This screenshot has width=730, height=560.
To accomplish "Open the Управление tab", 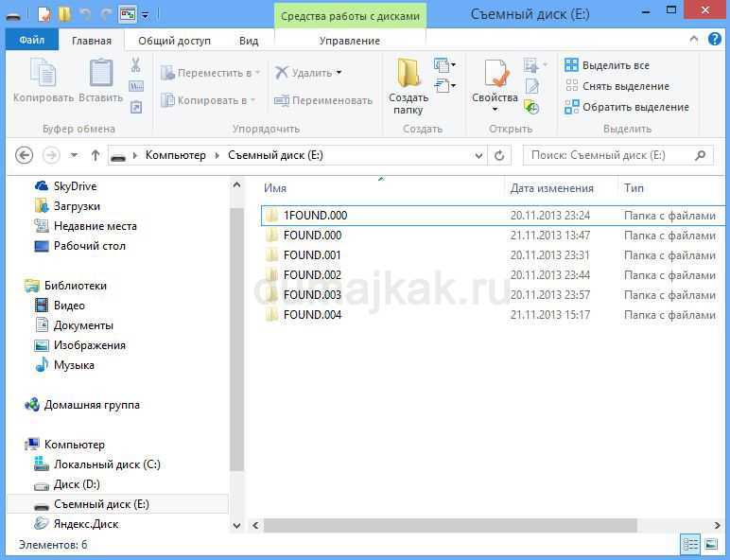I will 350,41.
